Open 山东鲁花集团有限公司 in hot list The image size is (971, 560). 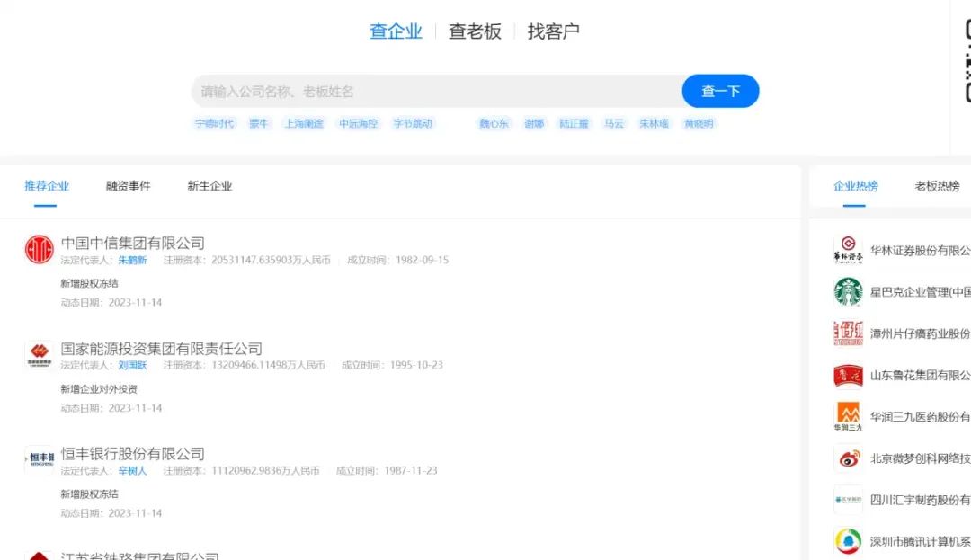click(x=921, y=376)
